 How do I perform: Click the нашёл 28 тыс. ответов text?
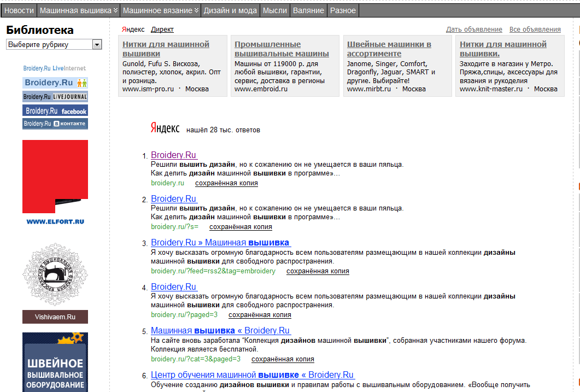click(223, 130)
